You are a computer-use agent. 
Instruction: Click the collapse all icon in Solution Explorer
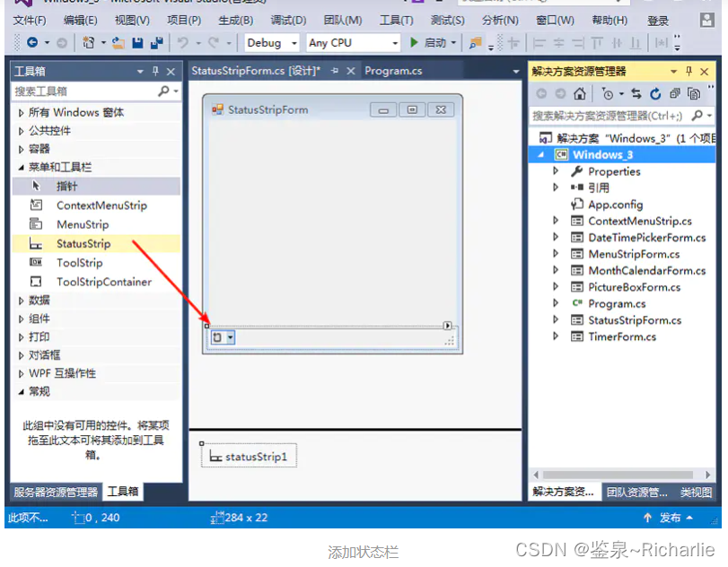tap(675, 93)
